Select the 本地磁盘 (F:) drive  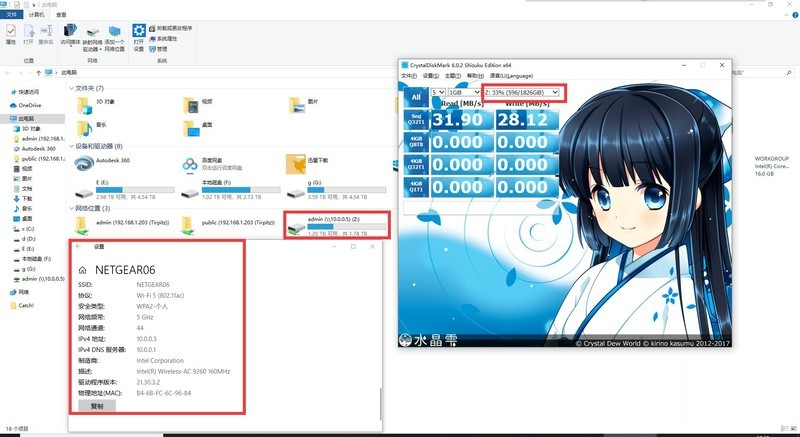click(231, 189)
